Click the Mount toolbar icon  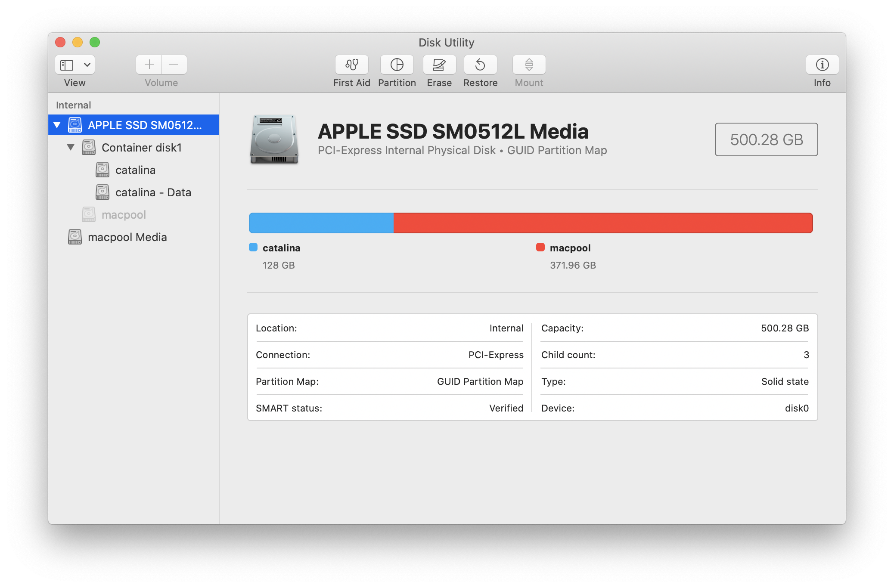point(529,65)
